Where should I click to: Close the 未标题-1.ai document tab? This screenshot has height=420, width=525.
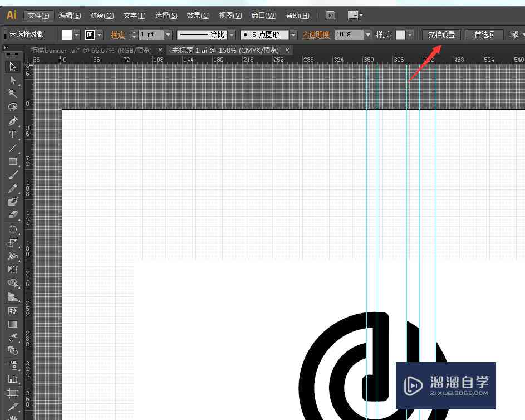point(287,50)
